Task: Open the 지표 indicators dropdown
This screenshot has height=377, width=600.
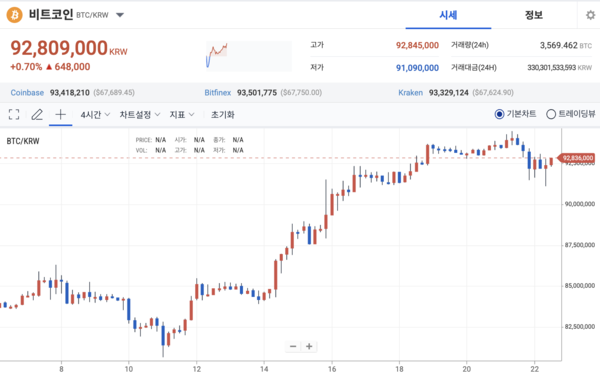Action: click(x=182, y=114)
